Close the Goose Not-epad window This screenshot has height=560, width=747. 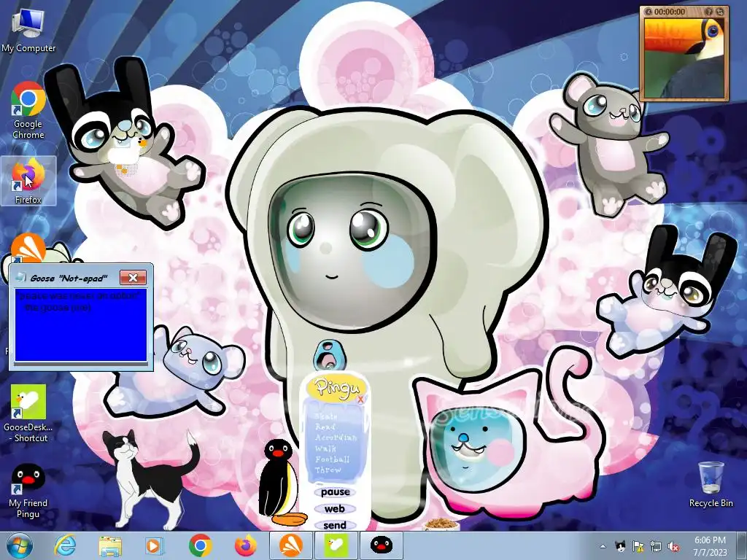(x=133, y=278)
